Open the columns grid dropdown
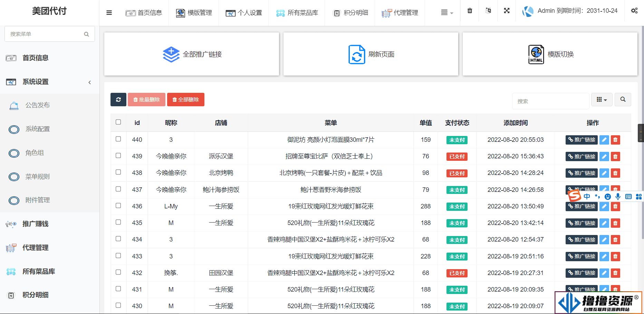 coord(602,99)
